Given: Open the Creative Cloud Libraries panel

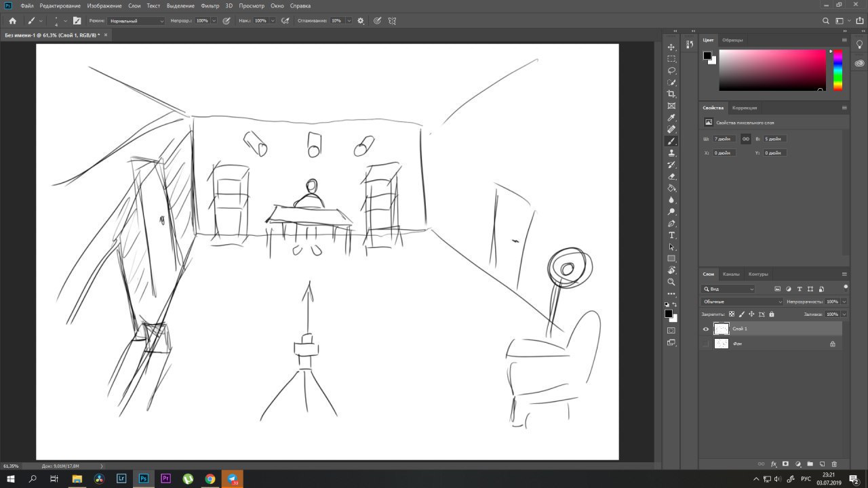Looking at the screenshot, I should 859,62.
